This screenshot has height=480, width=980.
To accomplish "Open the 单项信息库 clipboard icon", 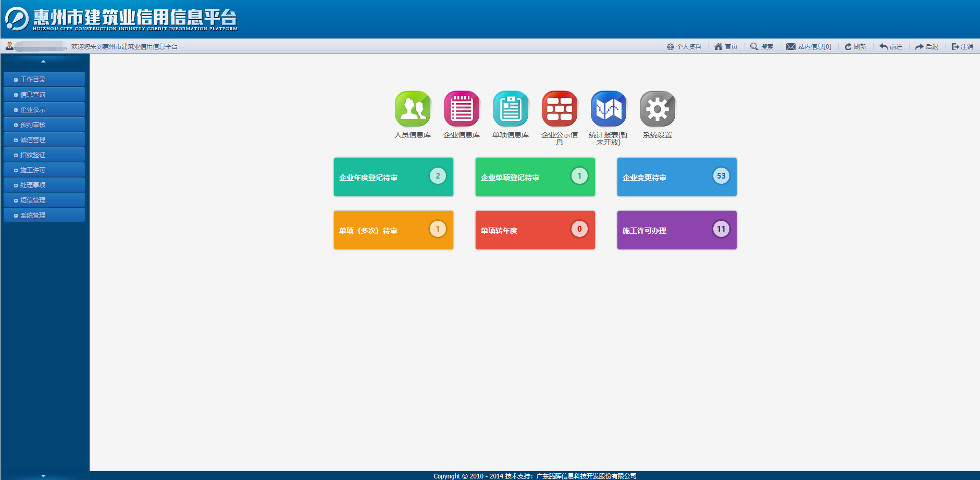I will point(511,109).
